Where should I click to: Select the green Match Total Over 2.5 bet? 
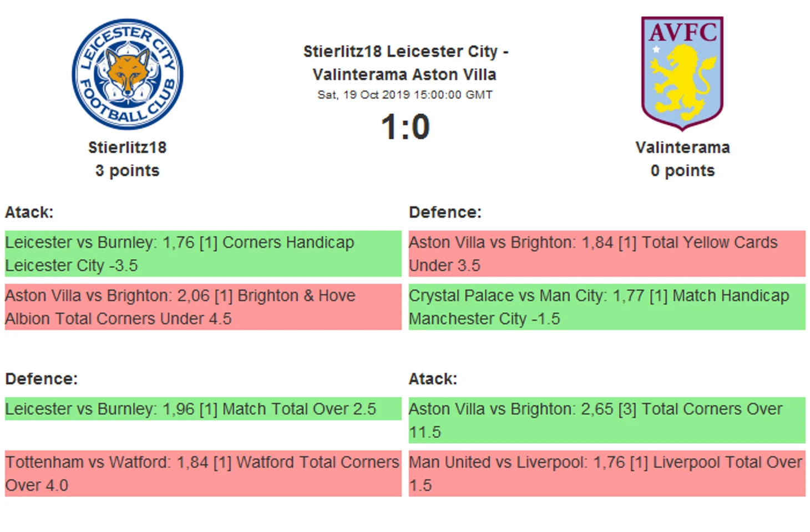[x=203, y=409]
